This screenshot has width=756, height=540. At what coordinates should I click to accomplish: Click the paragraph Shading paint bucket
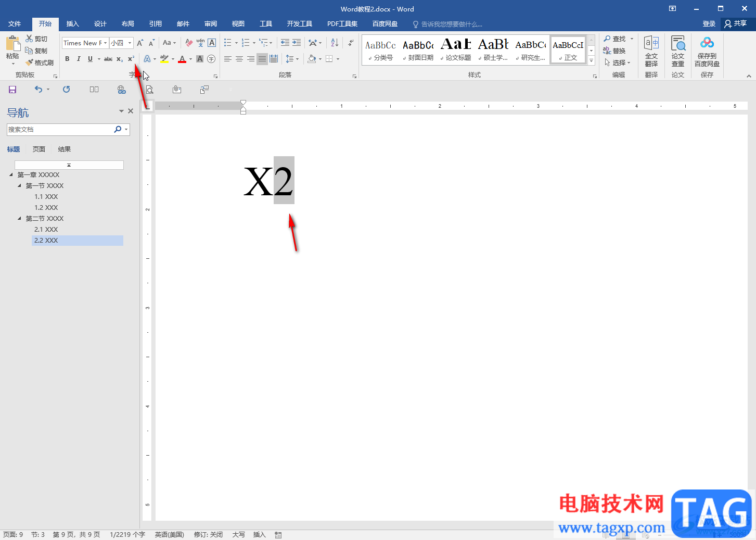pyautogui.click(x=312, y=59)
